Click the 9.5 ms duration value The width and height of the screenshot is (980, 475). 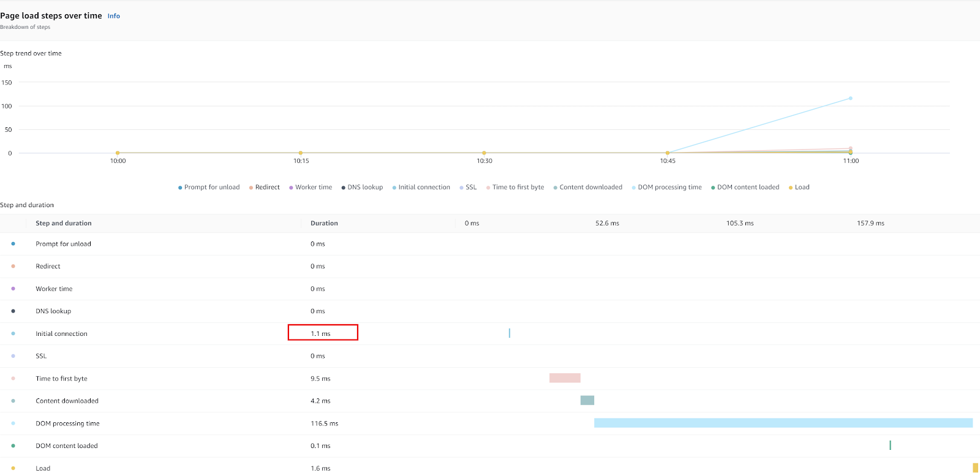coord(320,379)
